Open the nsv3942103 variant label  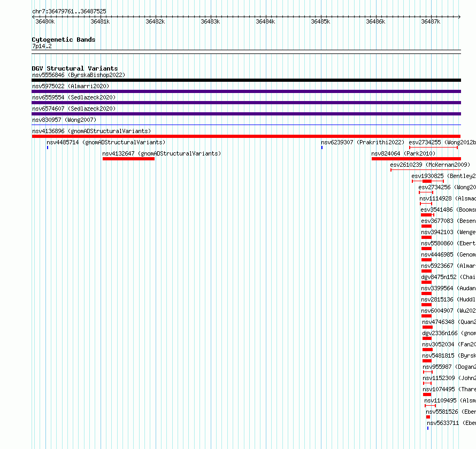448,232
